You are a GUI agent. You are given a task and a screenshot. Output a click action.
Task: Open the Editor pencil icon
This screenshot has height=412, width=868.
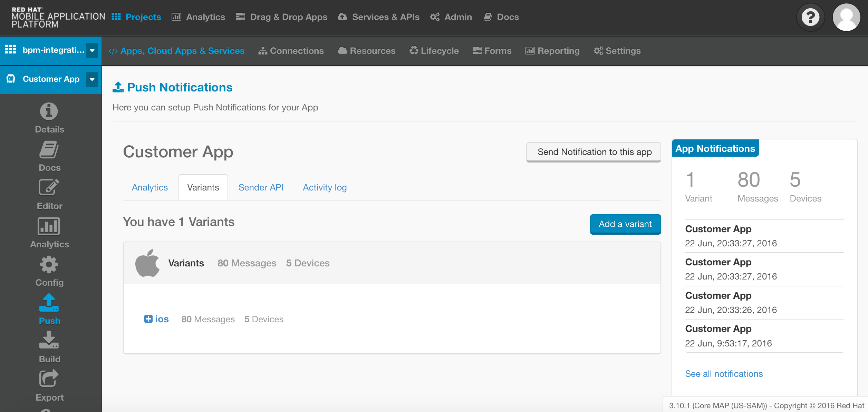(49, 188)
